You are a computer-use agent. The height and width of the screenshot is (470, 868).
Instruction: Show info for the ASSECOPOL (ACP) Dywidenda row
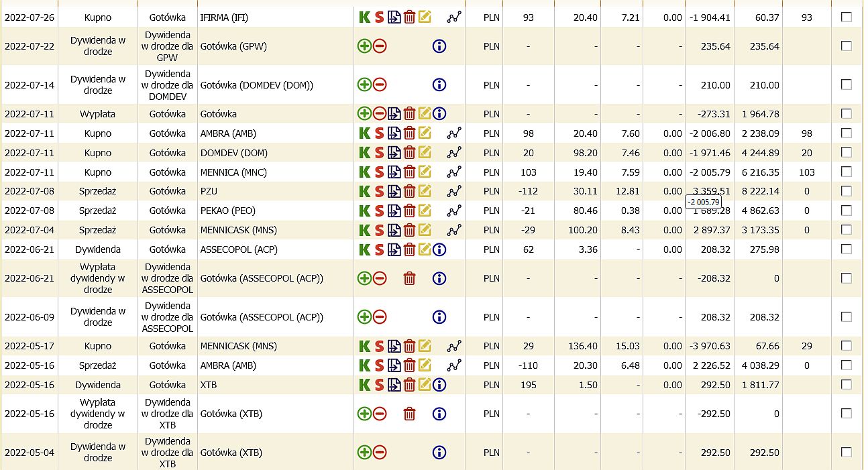click(x=439, y=249)
